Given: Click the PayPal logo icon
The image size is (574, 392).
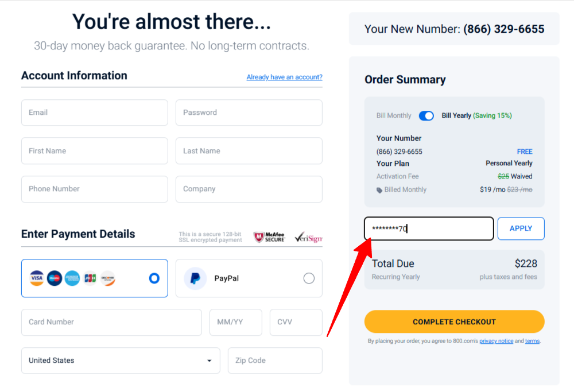Looking at the screenshot, I should [x=195, y=278].
